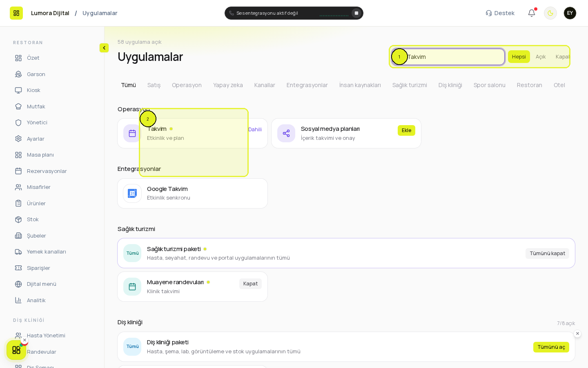Open Stok in the sidebar
588x368 pixels.
pos(33,220)
